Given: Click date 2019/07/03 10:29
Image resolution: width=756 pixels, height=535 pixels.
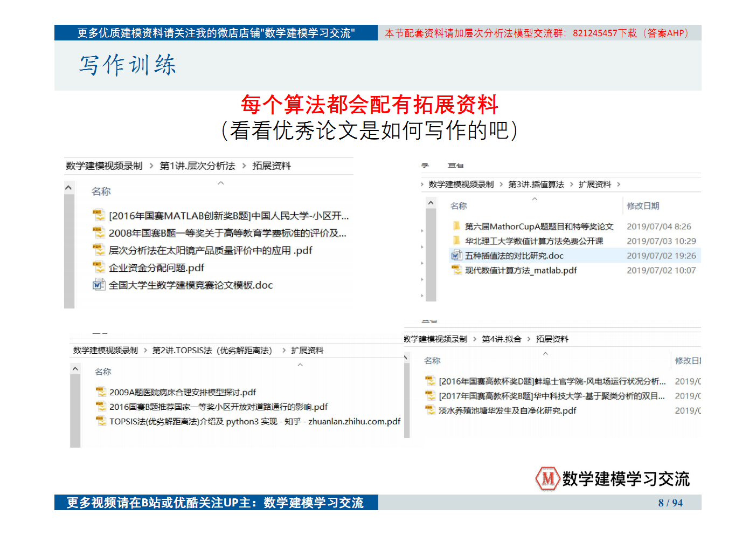Looking at the screenshot, I should click(x=661, y=241).
